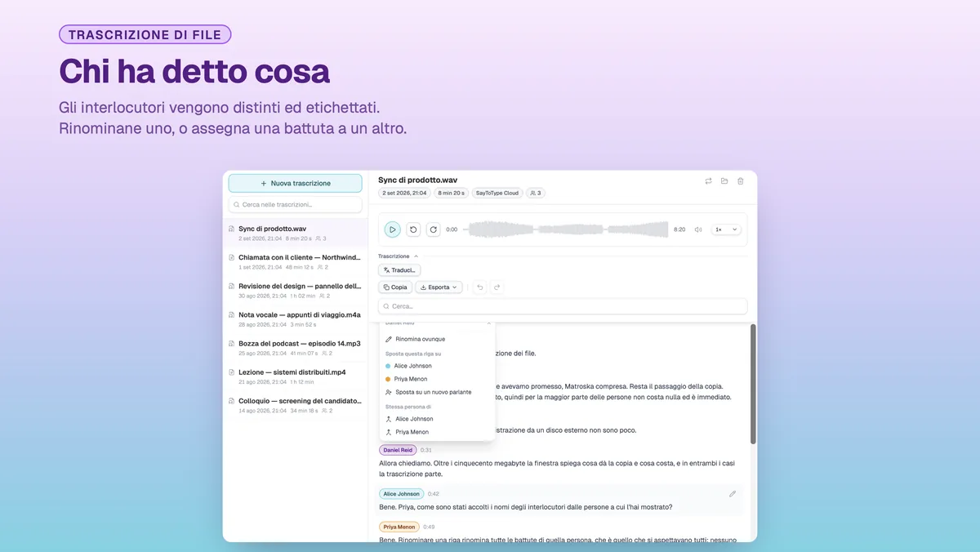Select Sposta su un nuovo parlante

437,392
